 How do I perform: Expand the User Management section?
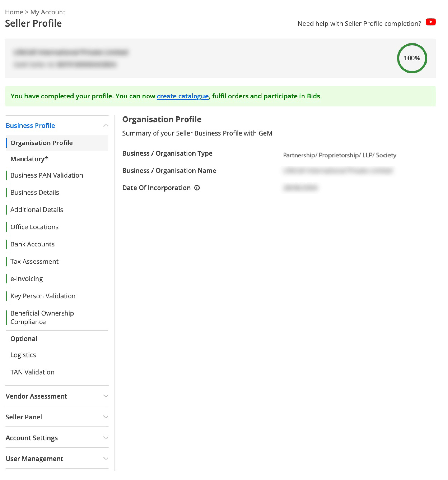57,459
